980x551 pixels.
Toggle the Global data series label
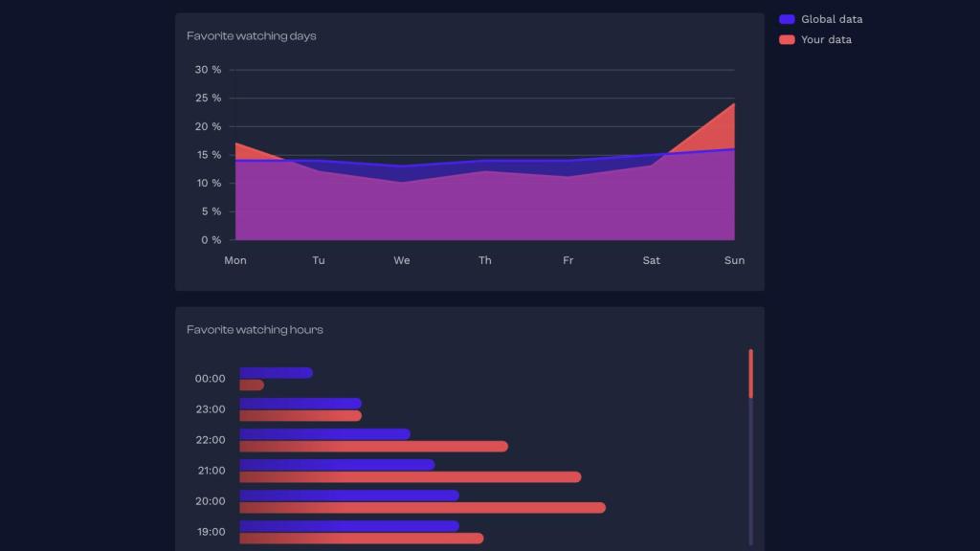(x=831, y=19)
